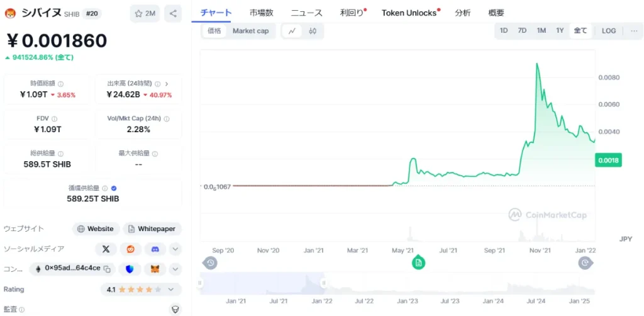
Task: Toggle LOG scale on chart
Action: 608,31
